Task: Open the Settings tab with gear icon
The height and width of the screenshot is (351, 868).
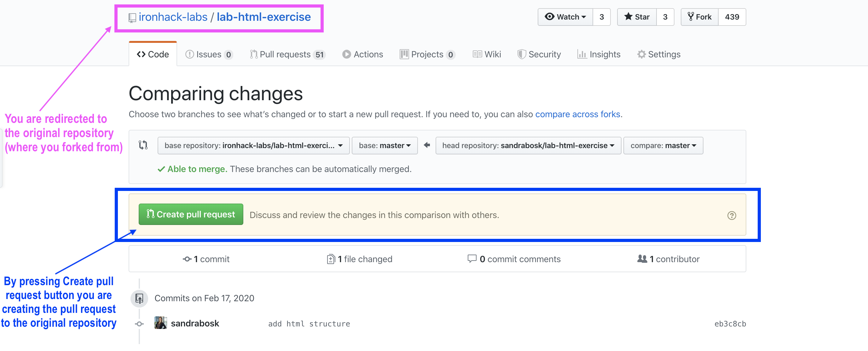Action: [x=659, y=54]
